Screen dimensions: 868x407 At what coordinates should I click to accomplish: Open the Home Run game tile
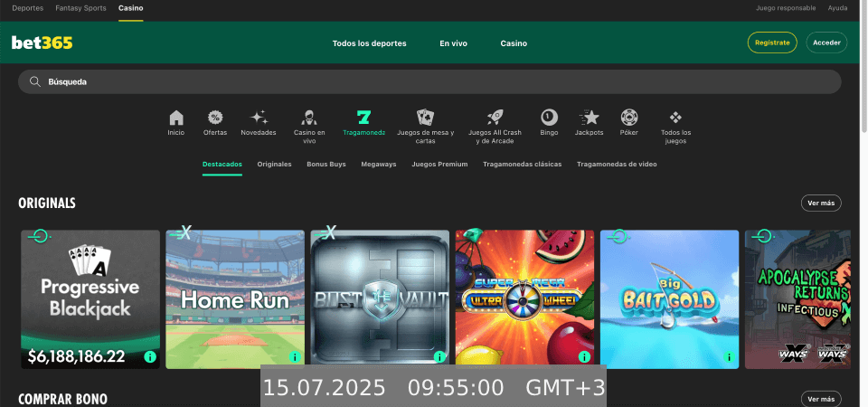tap(235, 299)
